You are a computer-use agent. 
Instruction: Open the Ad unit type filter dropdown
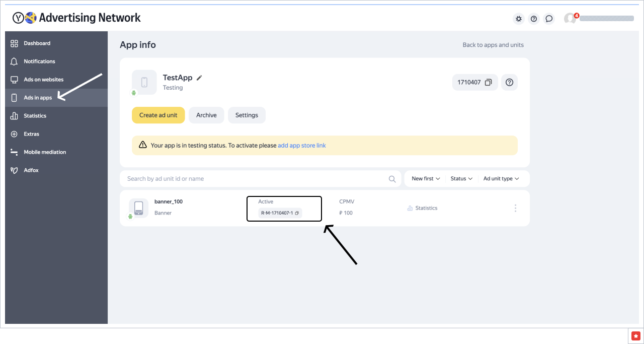(x=501, y=179)
